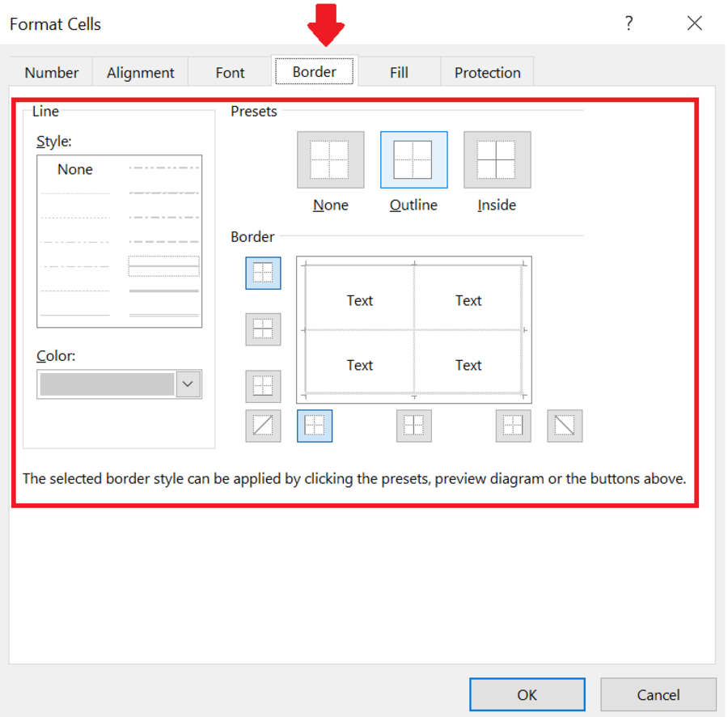This screenshot has height=717, width=728.
Task: Apply the Inside border preset
Action: (x=497, y=159)
